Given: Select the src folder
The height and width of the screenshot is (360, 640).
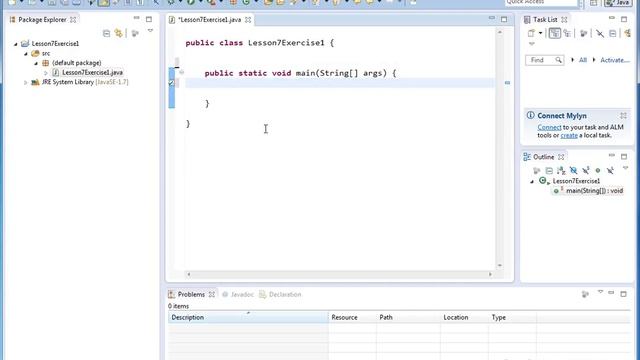Looking at the screenshot, I should [46, 53].
